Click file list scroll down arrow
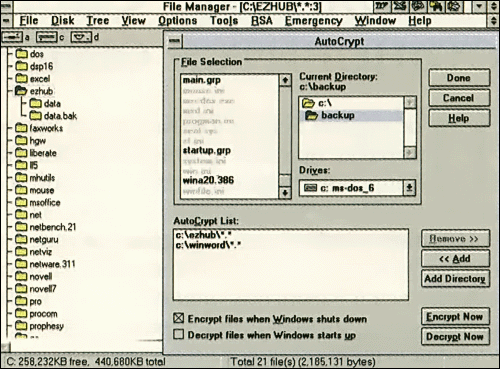This screenshot has height=369, width=500. pyautogui.click(x=285, y=193)
